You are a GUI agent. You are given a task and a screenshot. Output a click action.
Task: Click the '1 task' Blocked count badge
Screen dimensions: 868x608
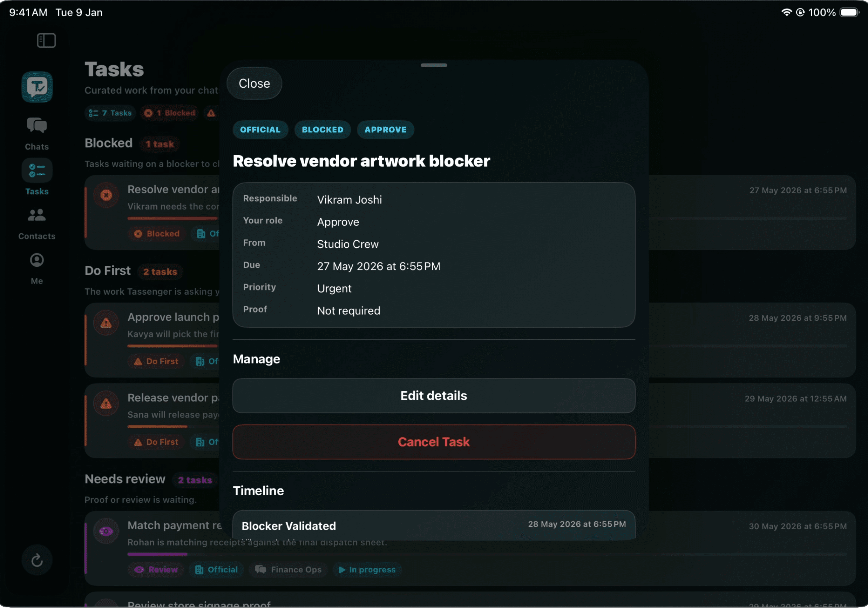point(159,144)
